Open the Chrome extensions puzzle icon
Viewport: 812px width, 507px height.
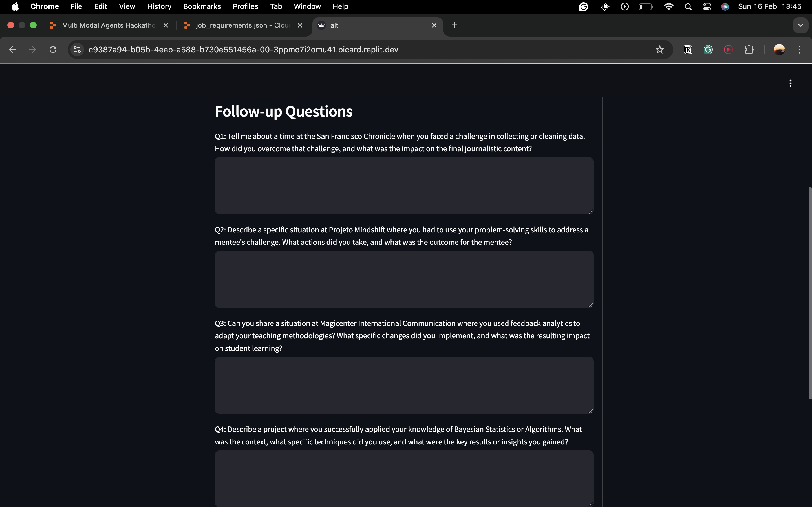(749, 50)
